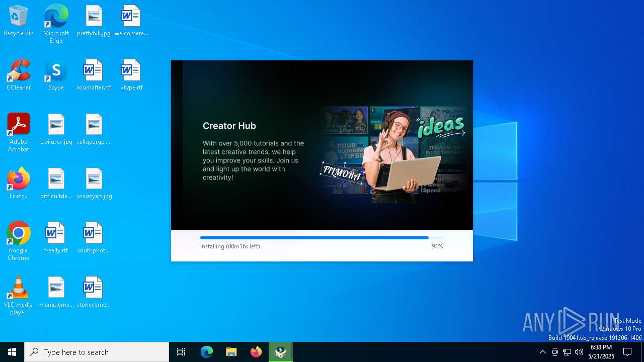Select sellgeorge... image file
The image size is (644, 362).
94,130
